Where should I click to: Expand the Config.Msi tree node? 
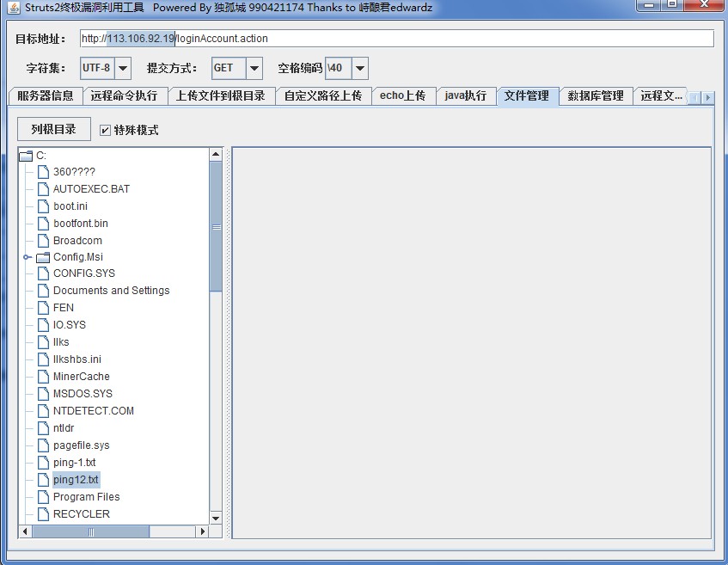27,257
